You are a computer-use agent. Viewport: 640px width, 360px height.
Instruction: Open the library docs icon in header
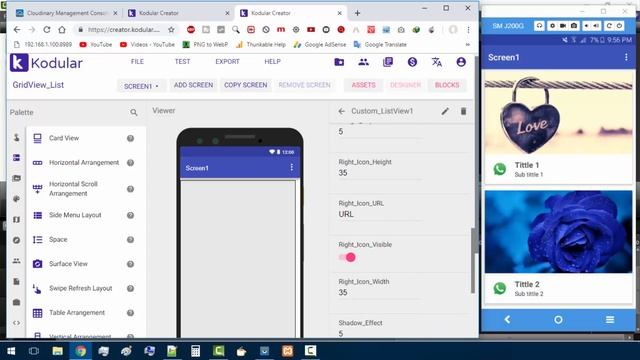(388, 62)
